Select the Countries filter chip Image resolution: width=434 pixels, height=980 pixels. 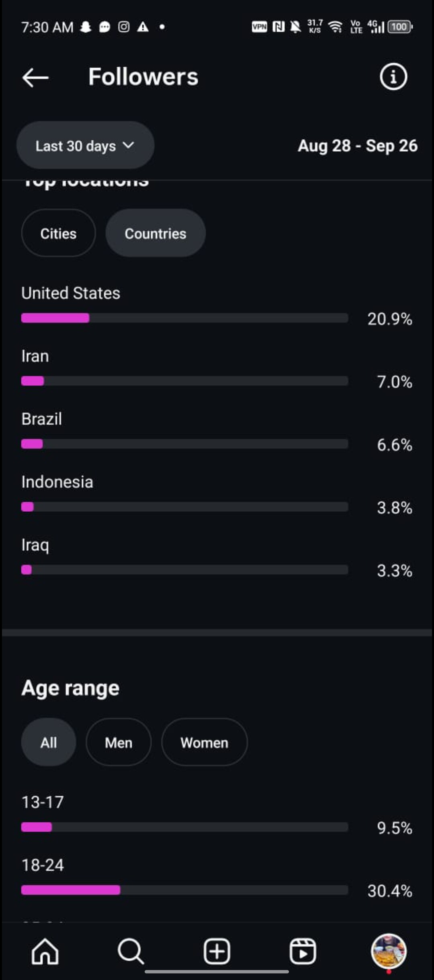[156, 233]
